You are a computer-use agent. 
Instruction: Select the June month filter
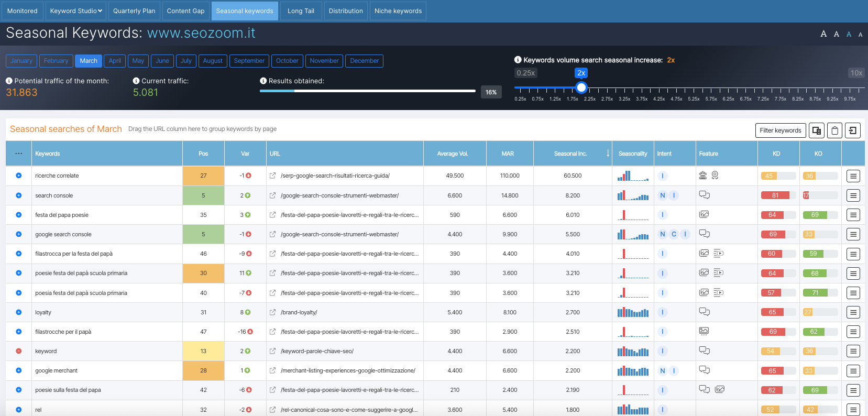162,61
